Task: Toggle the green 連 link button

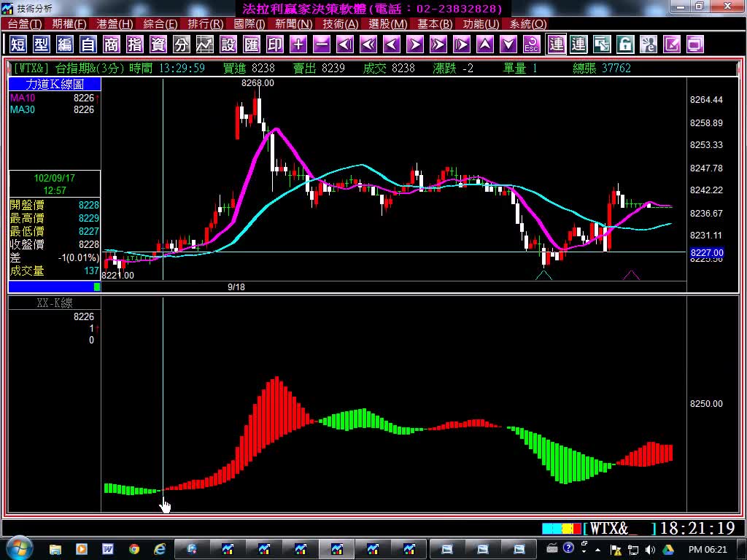Action: [578, 44]
